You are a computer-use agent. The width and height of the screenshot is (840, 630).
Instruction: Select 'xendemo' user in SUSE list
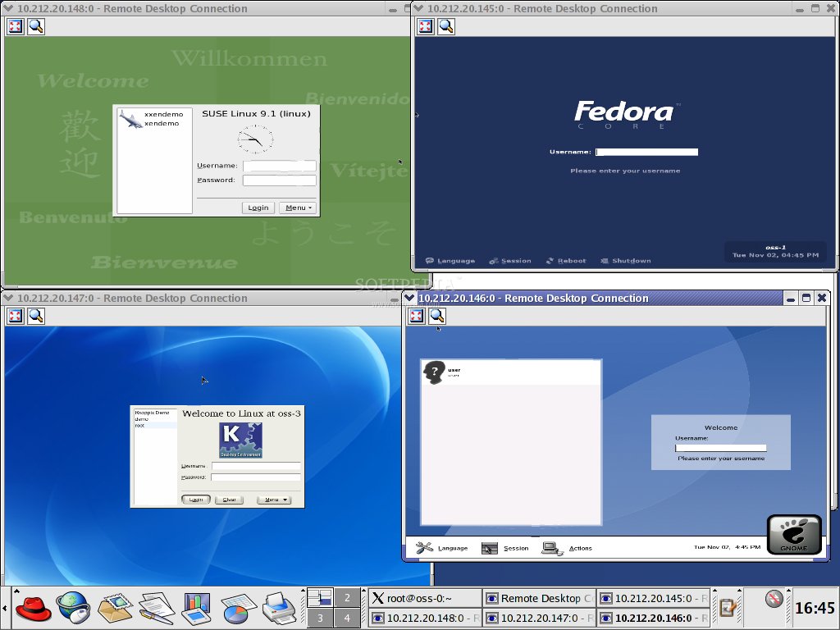[x=162, y=124]
